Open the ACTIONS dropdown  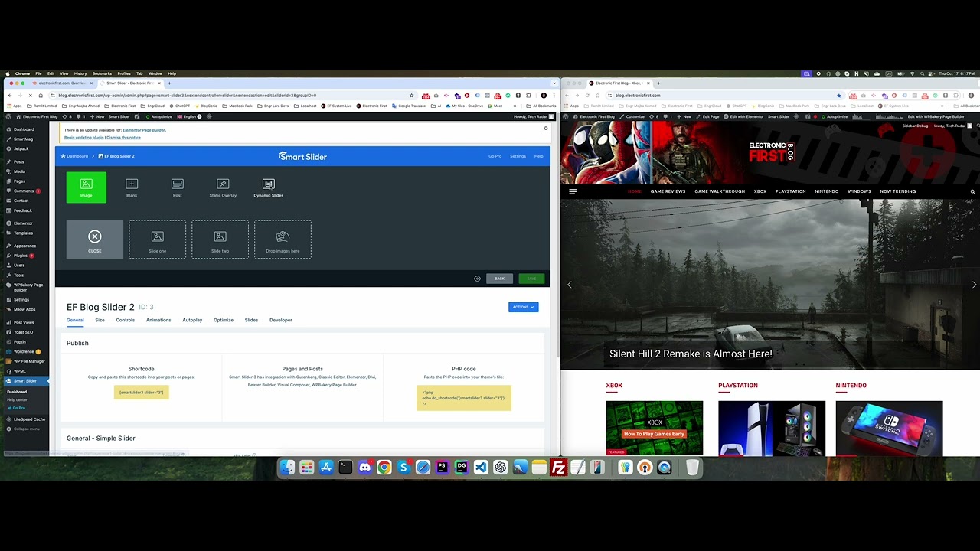click(523, 307)
